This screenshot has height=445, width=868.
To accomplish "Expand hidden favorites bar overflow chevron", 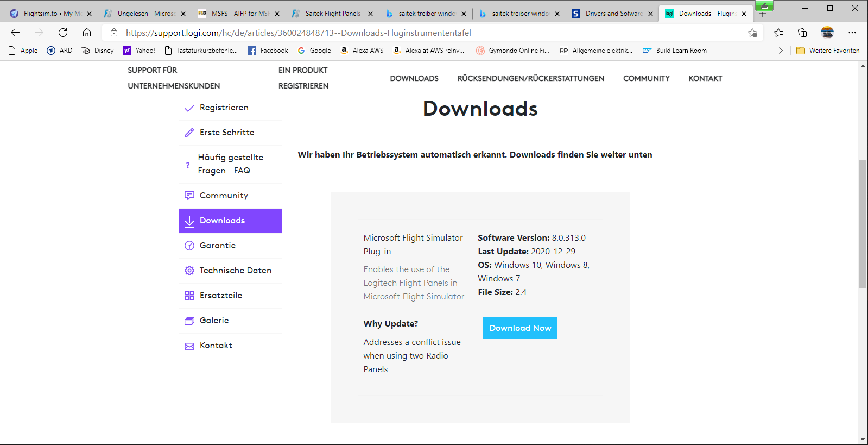I will 781,51.
